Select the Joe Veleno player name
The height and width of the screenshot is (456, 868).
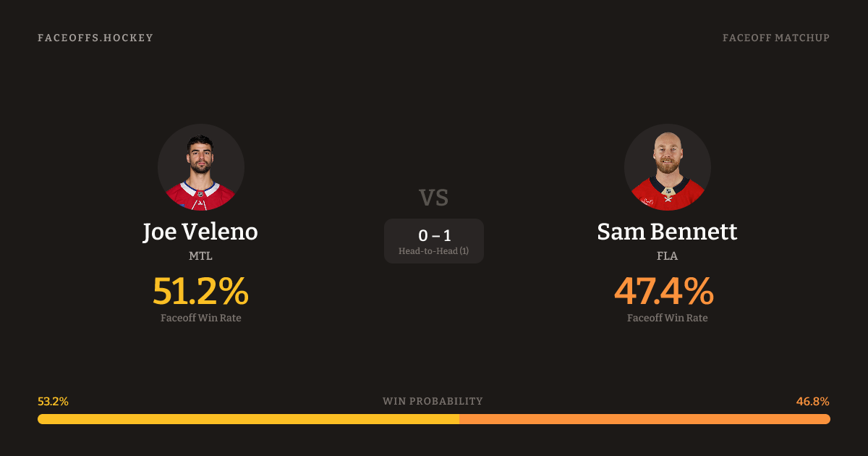200,232
